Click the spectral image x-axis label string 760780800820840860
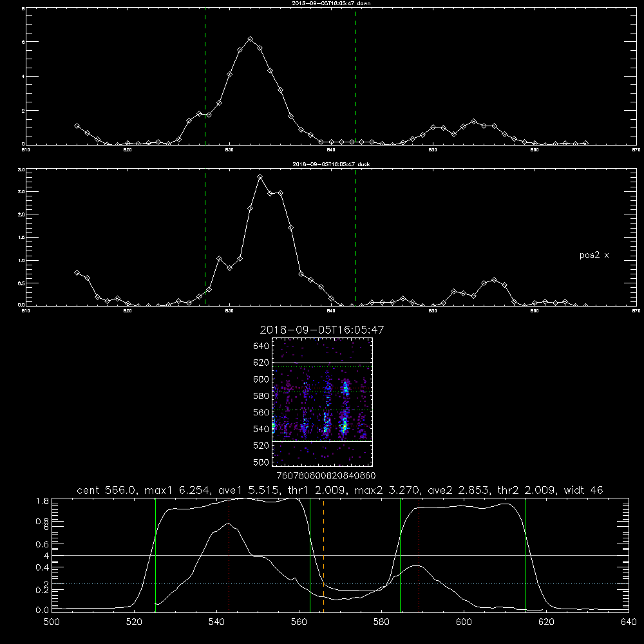Screen dimensions: 644x644 tap(327, 475)
